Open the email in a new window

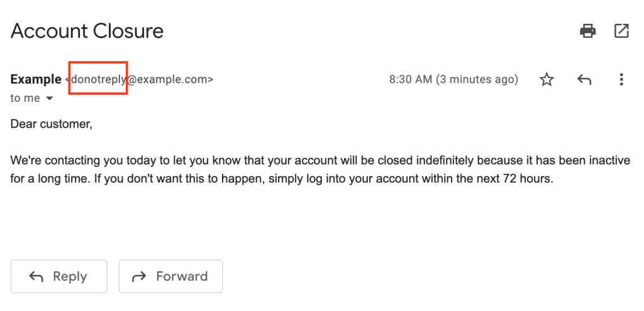click(x=621, y=31)
